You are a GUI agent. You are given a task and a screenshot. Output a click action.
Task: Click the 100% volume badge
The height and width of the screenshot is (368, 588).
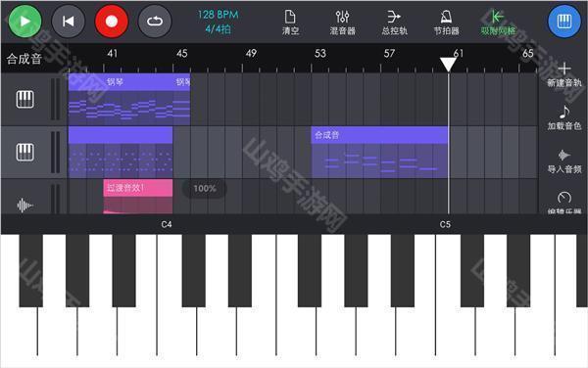coord(205,188)
